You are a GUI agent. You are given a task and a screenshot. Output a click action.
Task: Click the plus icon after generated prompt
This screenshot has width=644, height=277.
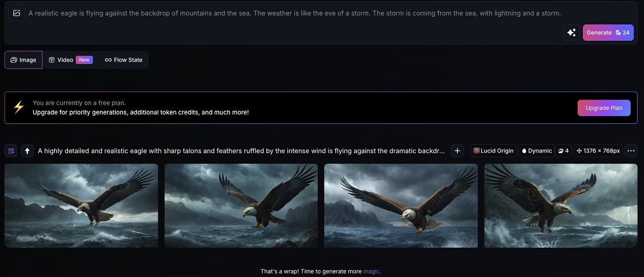tap(457, 151)
